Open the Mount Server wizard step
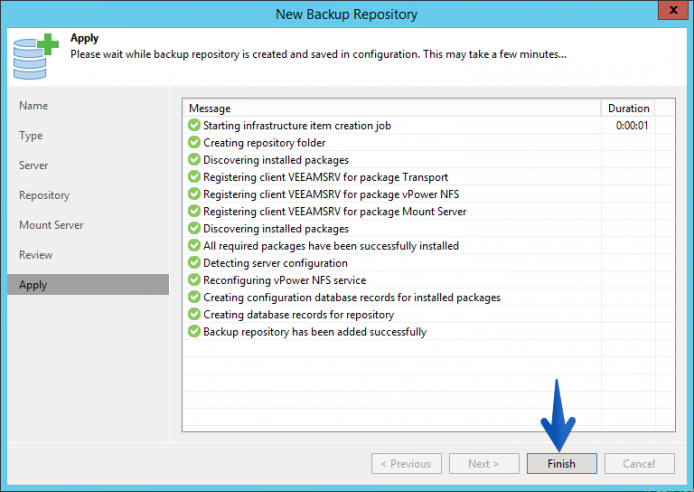Screen dimensions: 694x492 tap(51, 225)
